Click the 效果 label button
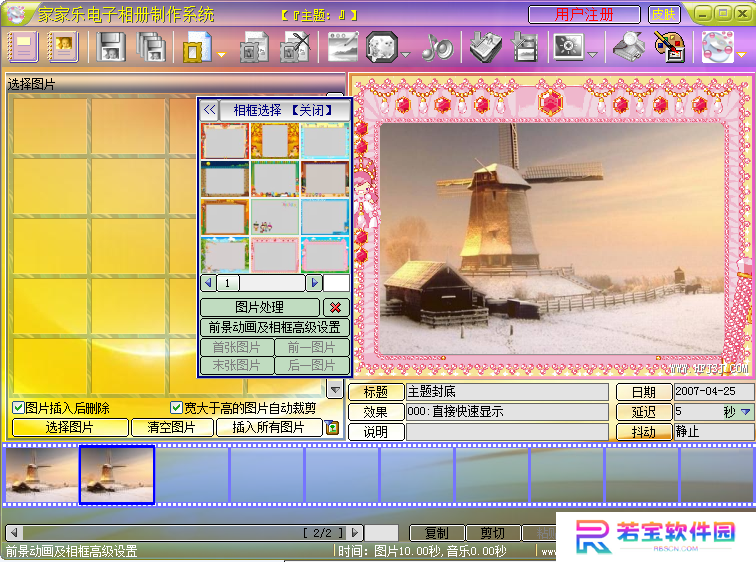 [376, 412]
